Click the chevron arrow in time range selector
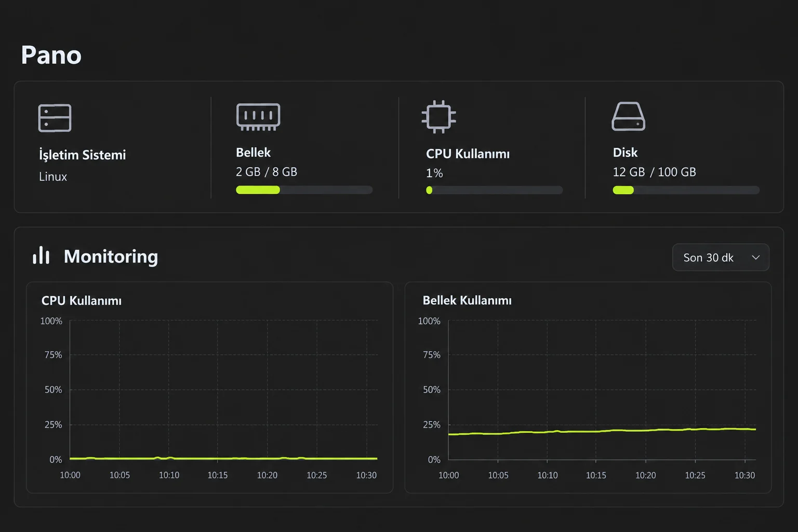Viewport: 798px width, 532px height. click(755, 258)
